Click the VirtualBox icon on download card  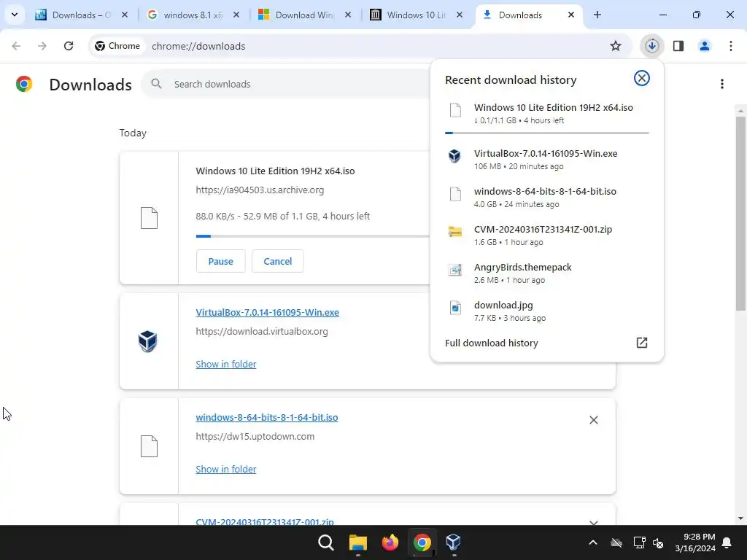click(x=147, y=341)
